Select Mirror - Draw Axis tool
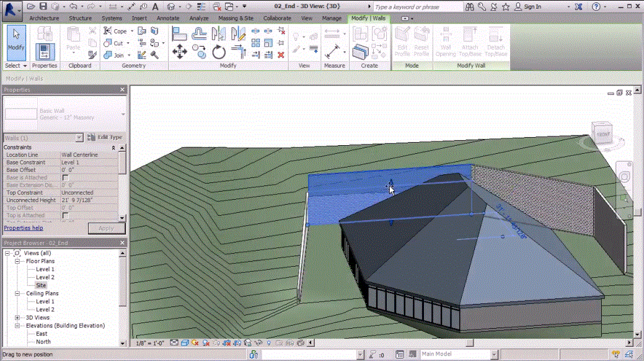This screenshot has height=361, width=644. point(238,33)
